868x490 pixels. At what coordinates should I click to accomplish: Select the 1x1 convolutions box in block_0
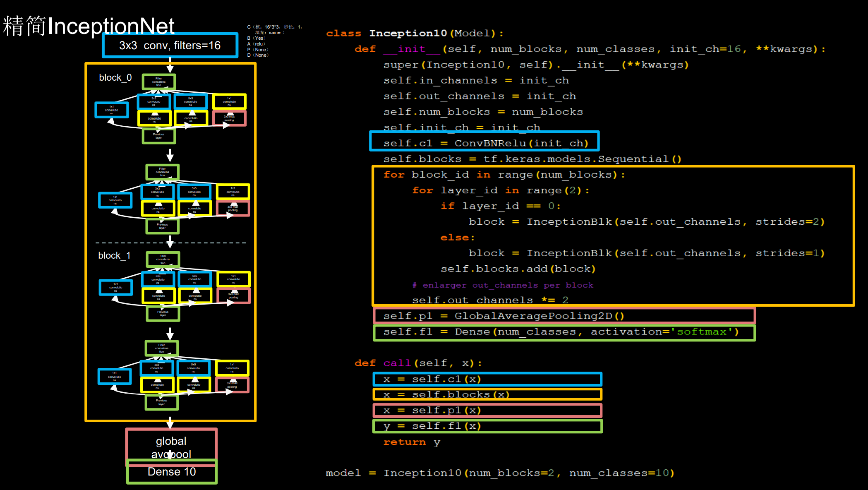coord(111,110)
